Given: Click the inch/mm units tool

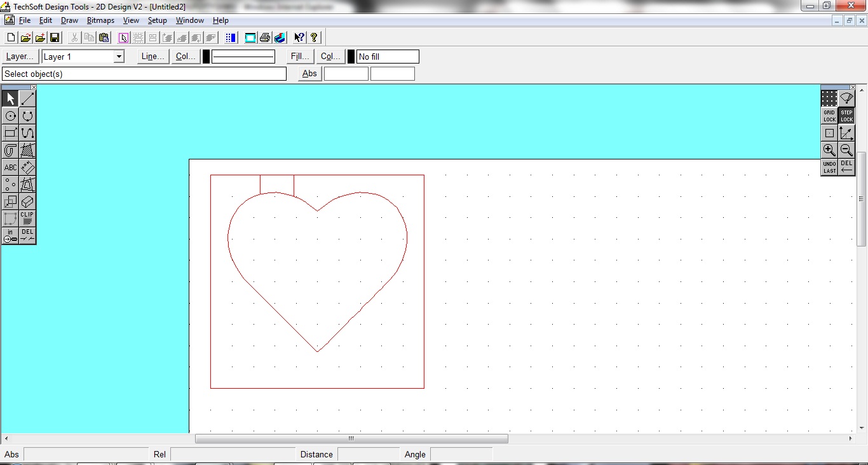Looking at the screenshot, I should pyautogui.click(x=10, y=236).
